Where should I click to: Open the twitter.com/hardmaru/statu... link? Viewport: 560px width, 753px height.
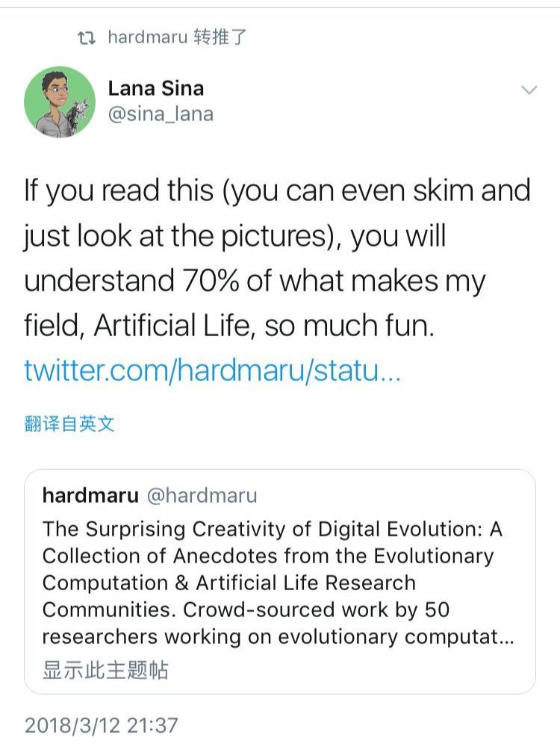212,371
